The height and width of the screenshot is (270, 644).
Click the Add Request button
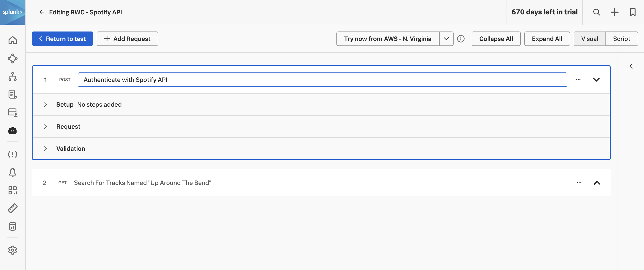[127, 38]
